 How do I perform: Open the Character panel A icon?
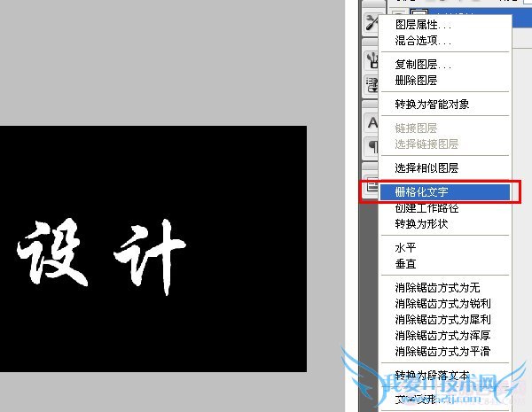[372, 123]
